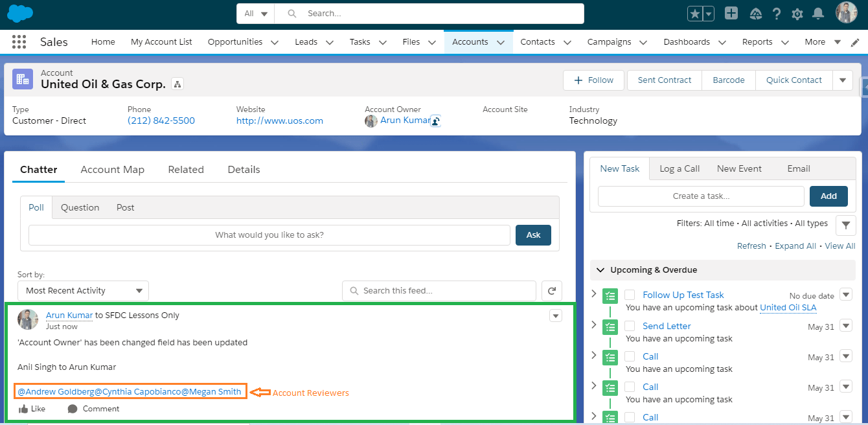The width and height of the screenshot is (868, 425).
Task: Expand more account actions dropdown
Action: pos(842,80)
